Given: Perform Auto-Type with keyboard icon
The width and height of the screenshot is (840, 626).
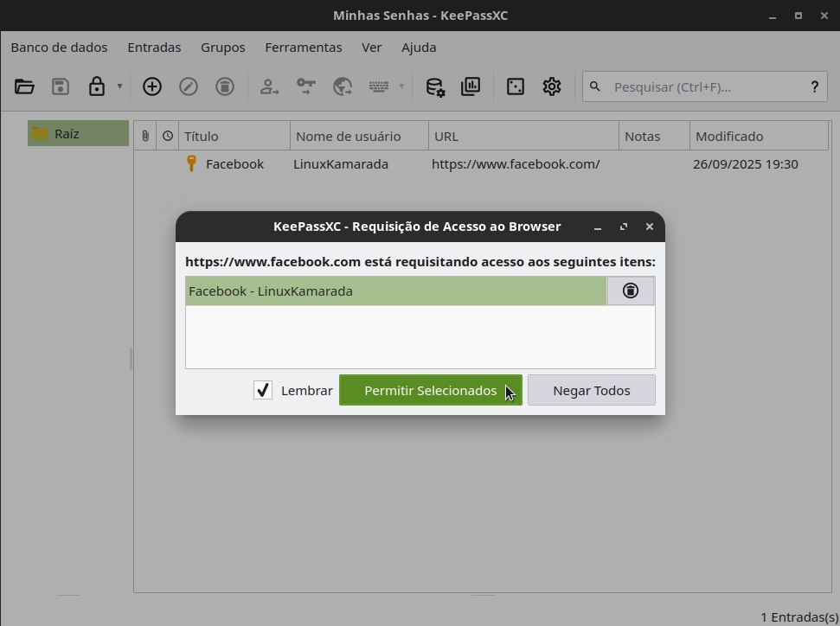Looking at the screenshot, I should (x=379, y=86).
